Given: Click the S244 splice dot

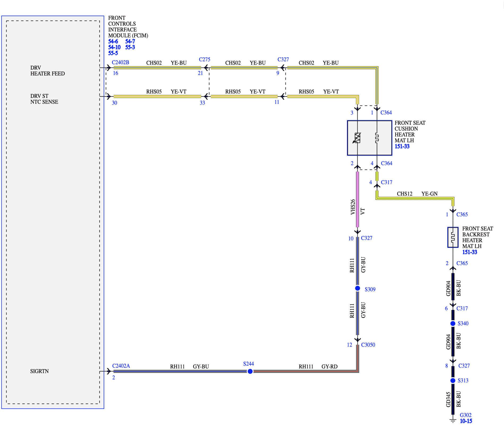Looking at the screenshot, I should click(250, 371).
